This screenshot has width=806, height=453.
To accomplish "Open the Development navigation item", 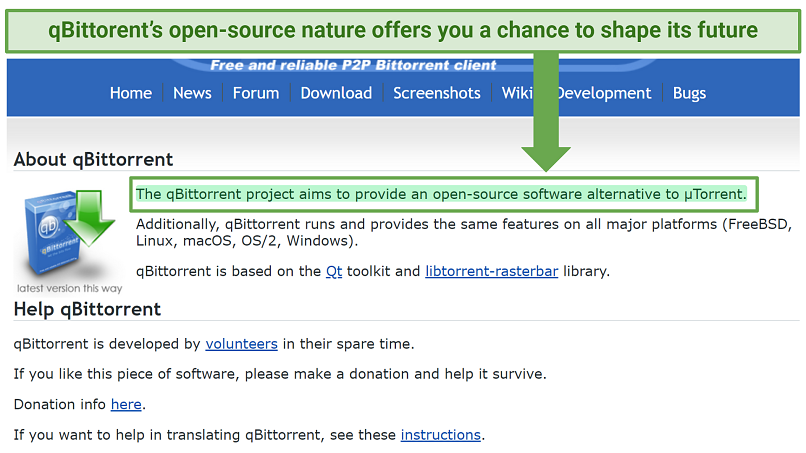I will pyautogui.click(x=604, y=93).
